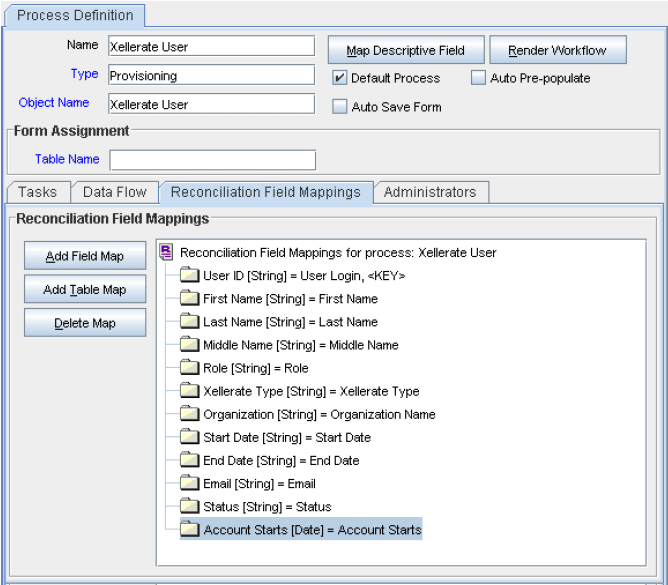Switch to the Tasks tab
The width and height of the screenshot is (668, 585).
pyautogui.click(x=38, y=192)
